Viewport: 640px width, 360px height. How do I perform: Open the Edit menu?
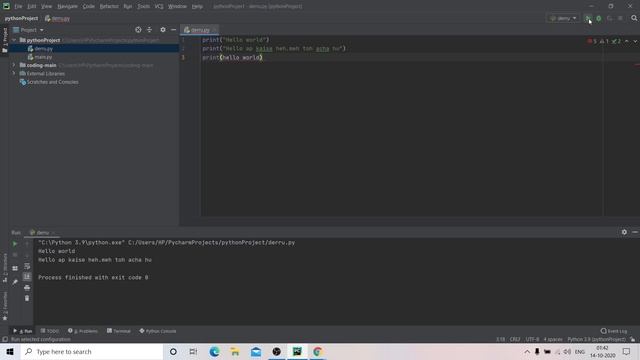tap(31, 6)
